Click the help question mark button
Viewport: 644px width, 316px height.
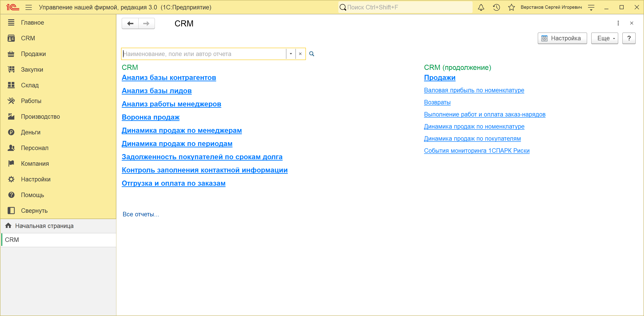click(x=629, y=38)
